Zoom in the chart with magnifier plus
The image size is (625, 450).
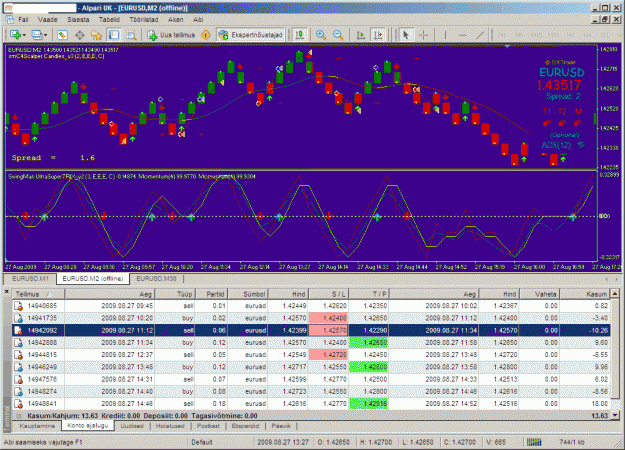(321, 35)
